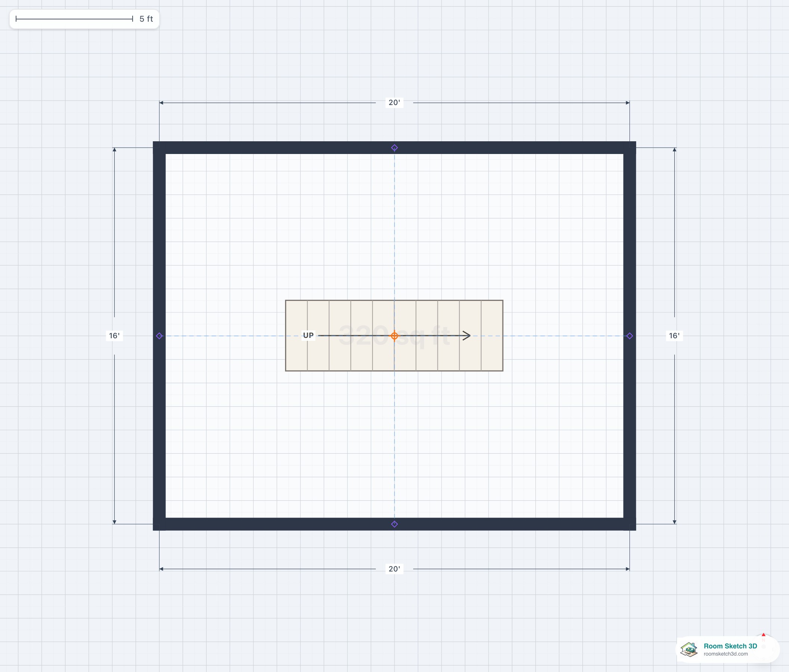Click the left 16' dimension label
789x672 pixels.
114,336
